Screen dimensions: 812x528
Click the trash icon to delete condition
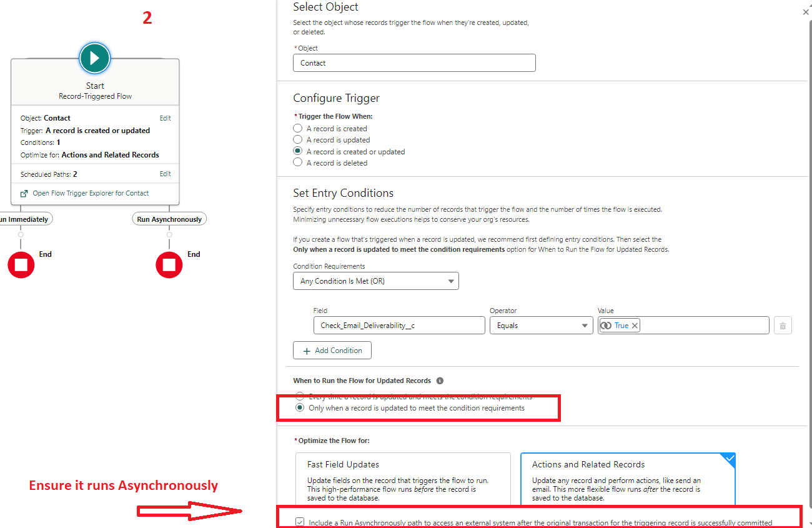pyautogui.click(x=783, y=326)
